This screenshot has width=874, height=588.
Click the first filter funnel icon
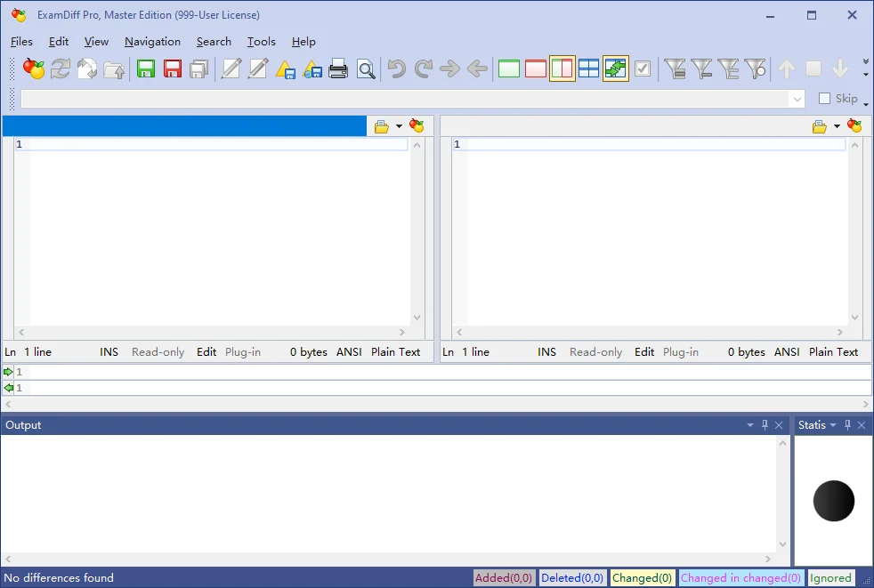(675, 69)
